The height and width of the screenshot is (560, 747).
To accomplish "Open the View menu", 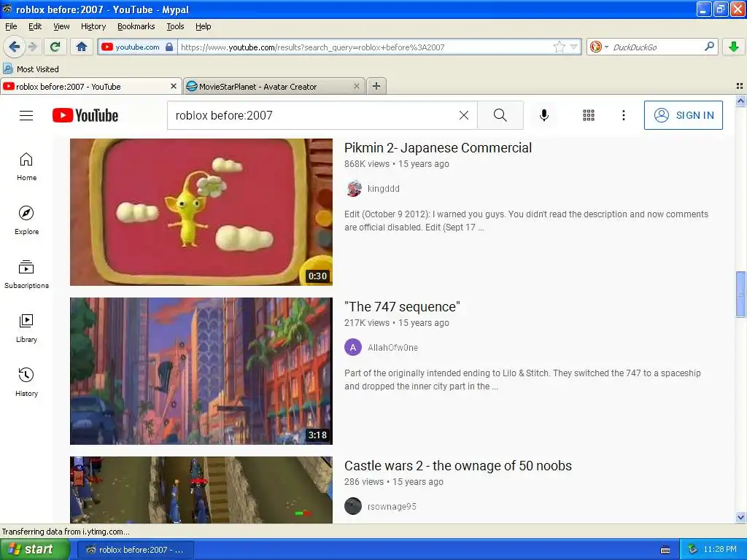I will pos(61,26).
